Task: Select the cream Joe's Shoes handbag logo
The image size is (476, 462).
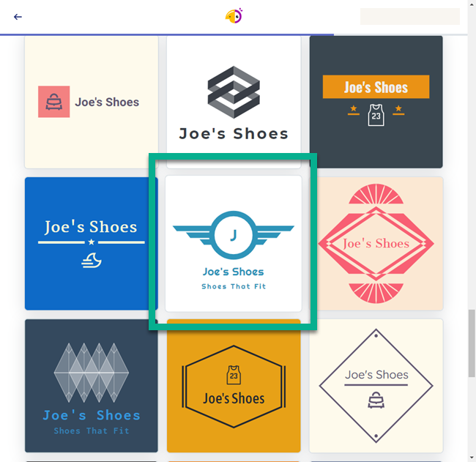Action: tap(92, 102)
